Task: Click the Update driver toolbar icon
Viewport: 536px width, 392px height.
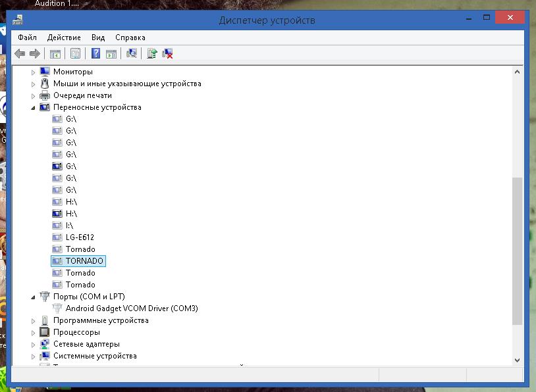Action: pyautogui.click(x=152, y=54)
